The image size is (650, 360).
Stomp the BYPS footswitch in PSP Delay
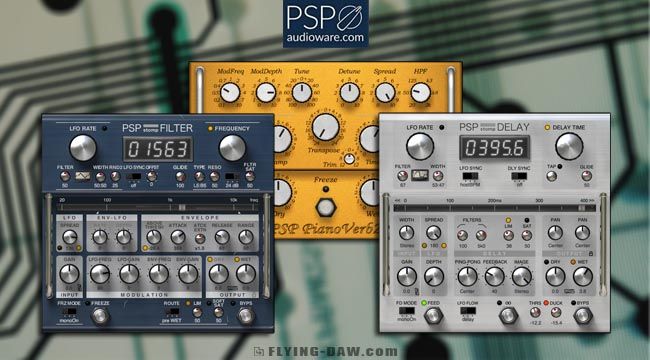pyautogui.click(x=583, y=316)
